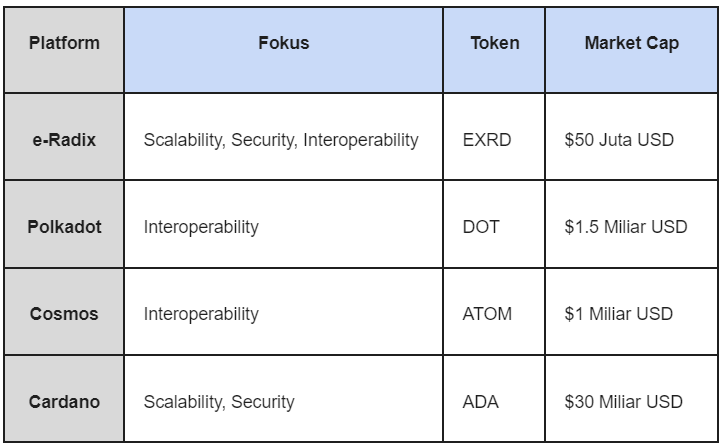
Task: Select the Cardano platform cell
Action: click(x=64, y=398)
